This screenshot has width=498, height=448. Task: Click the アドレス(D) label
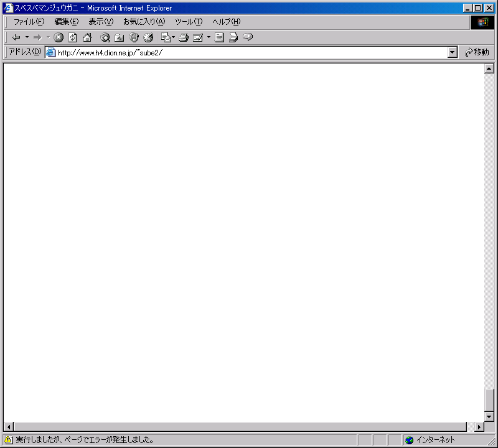pyautogui.click(x=25, y=52)
